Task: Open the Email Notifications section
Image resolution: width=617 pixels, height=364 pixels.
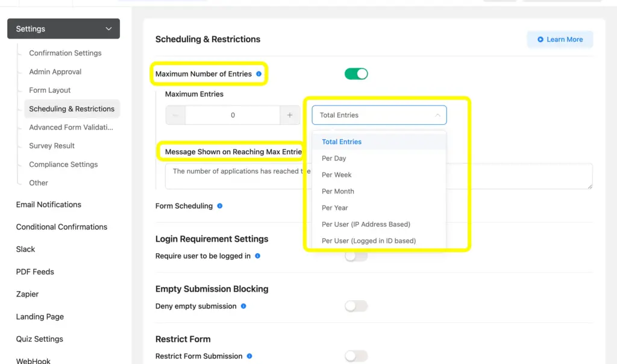Action: pyautogui.click(x=48, y=204)
